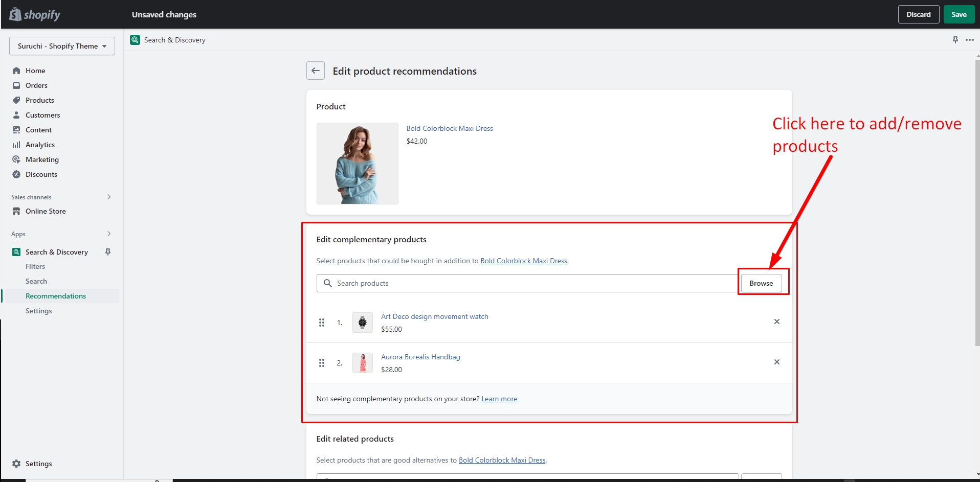Click drag handle for Aurora Borealis Handbag
Image resolution: width=980 pixels, height=482 pixels.
click(x=322, y=363)
